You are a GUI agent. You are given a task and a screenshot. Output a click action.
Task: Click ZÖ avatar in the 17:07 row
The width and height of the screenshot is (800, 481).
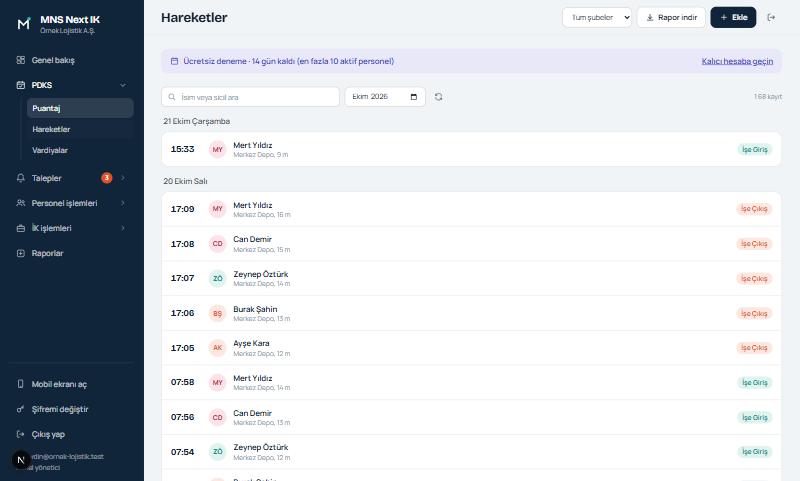217,279
